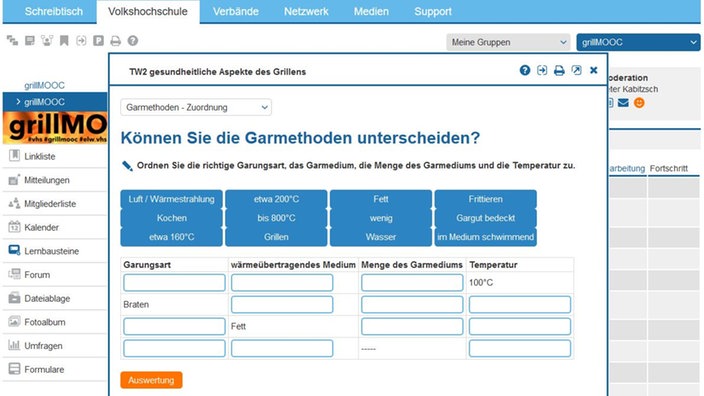The width and height of the screenshot is (704, 396).
Task: Click the main toolbar help question mark
Action: pos(132,41)
